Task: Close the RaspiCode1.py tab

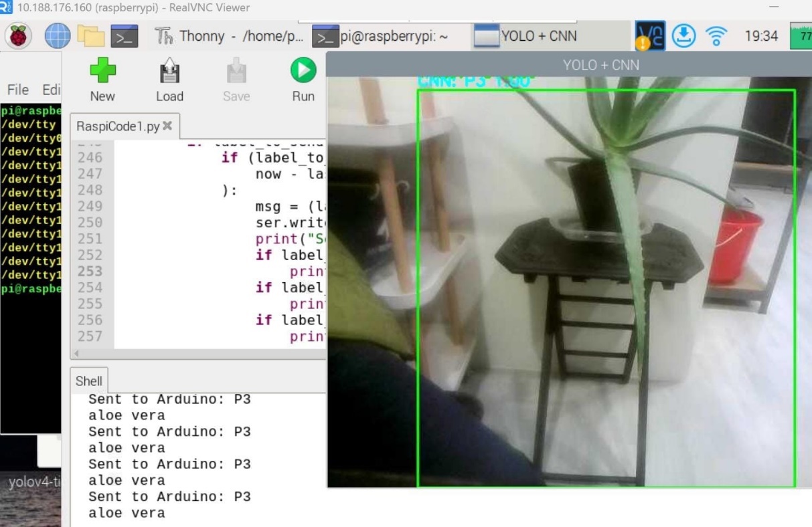Action: pos(167,126)
